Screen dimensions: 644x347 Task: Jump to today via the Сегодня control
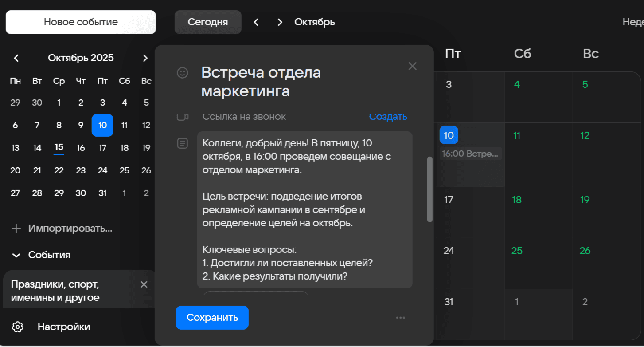click(207, 21)
